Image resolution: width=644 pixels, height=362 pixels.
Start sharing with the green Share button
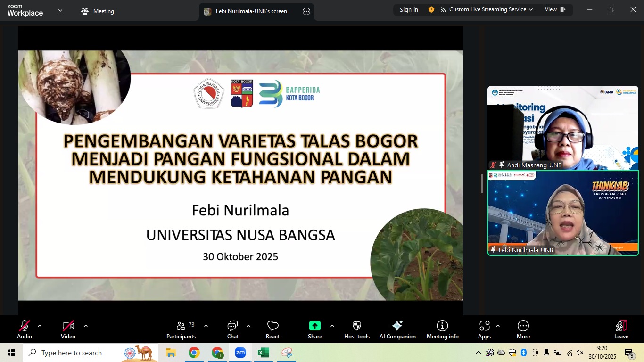click(x=314, y=329)
